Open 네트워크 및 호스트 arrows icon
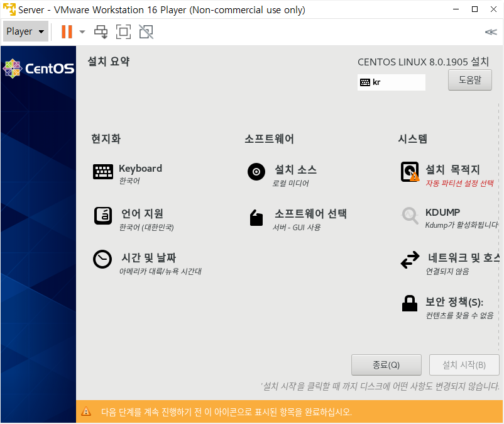Screen dimensions: 504x424 coord(410,260)
